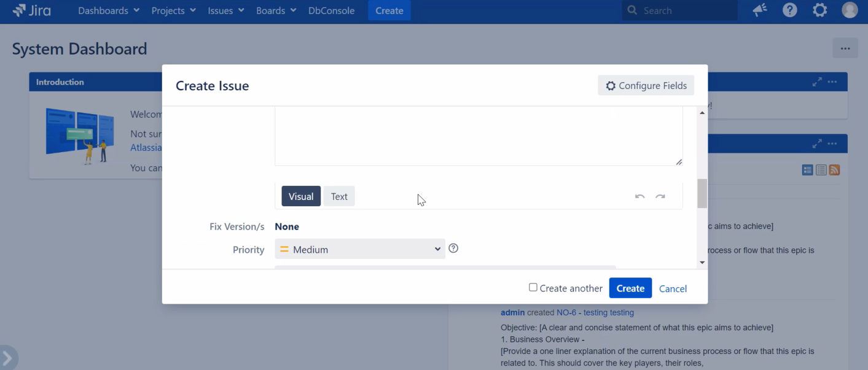Open the user profile avatar

pyautogui.click(x=850, y=10)
